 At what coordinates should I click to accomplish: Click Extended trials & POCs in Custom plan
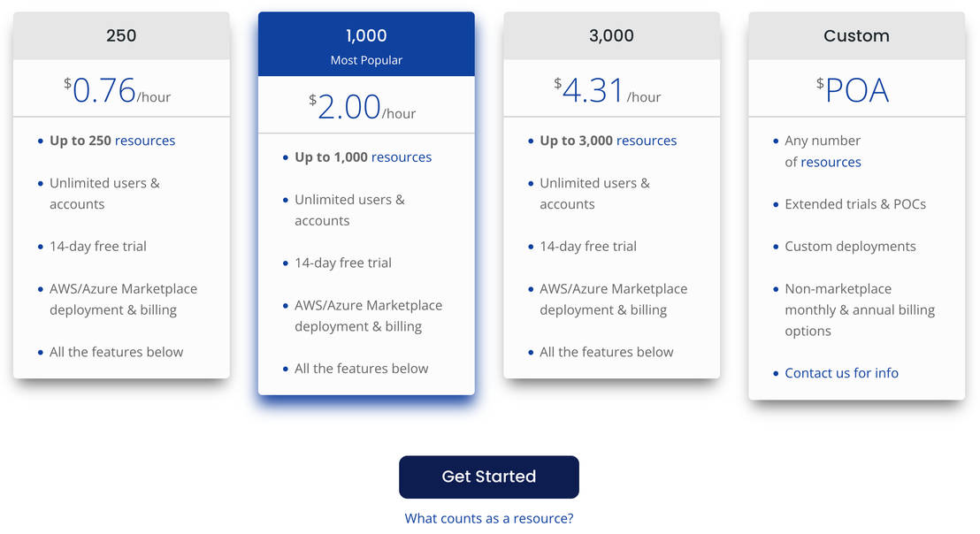coord(855,203)
